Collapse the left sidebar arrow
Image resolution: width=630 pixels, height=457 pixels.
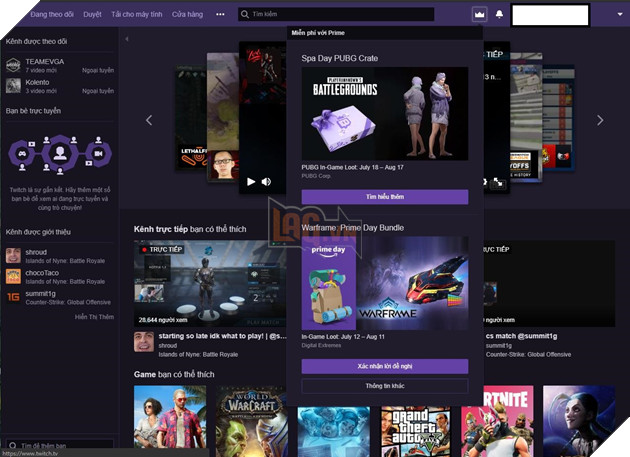coord(127,39)
